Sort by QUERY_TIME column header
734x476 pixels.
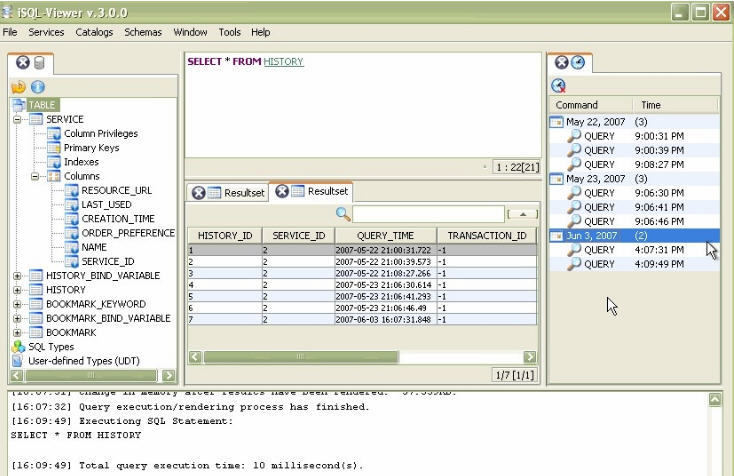pos(385,235)
